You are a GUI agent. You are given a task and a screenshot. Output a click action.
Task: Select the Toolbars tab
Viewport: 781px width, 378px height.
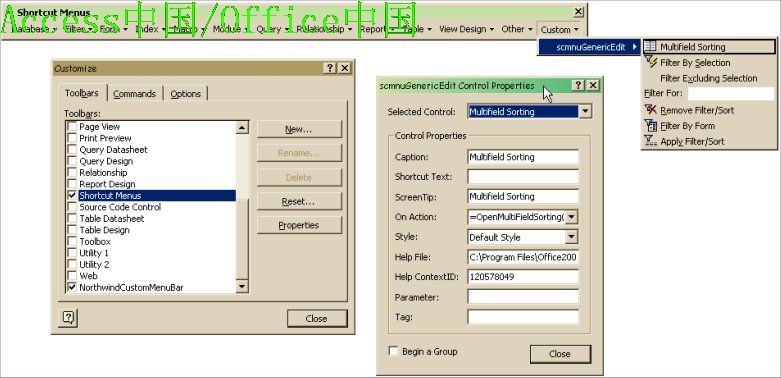click(82, 93)
